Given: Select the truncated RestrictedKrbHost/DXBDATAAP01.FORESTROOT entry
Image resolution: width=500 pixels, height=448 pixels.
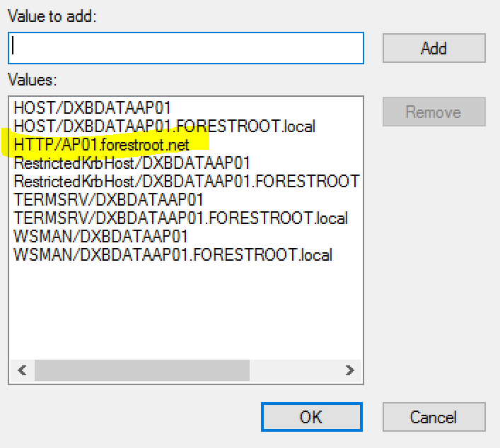Looking at the screenshot, I should coord(187,182).
